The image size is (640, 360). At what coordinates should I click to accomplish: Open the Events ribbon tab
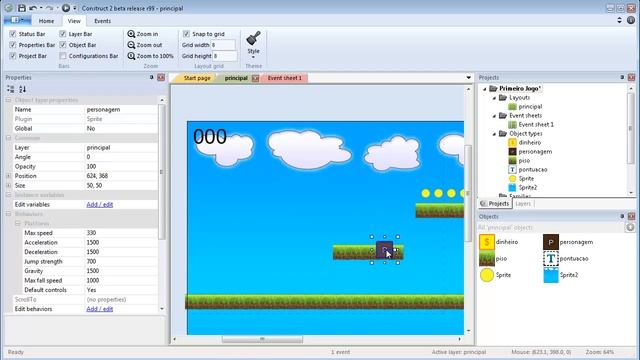click(x=102, y=21)
